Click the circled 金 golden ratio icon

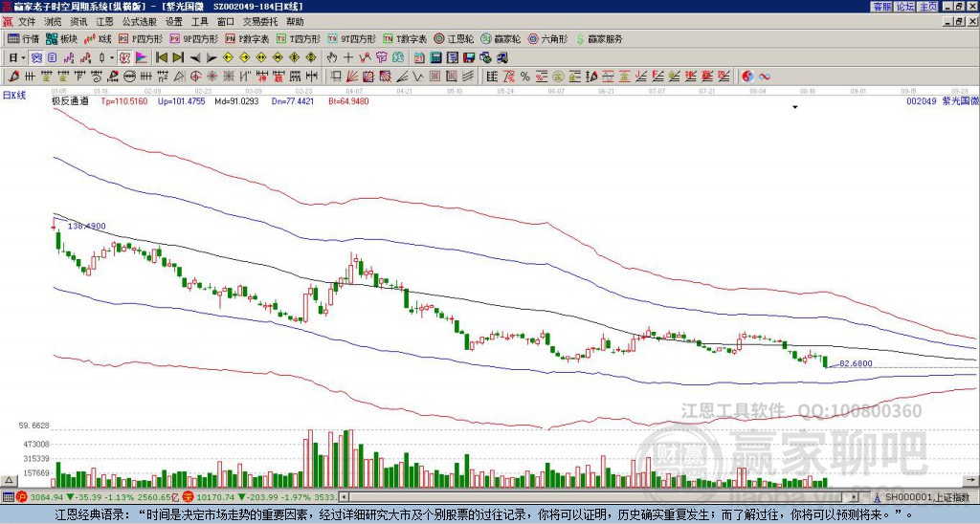point(558,76)
